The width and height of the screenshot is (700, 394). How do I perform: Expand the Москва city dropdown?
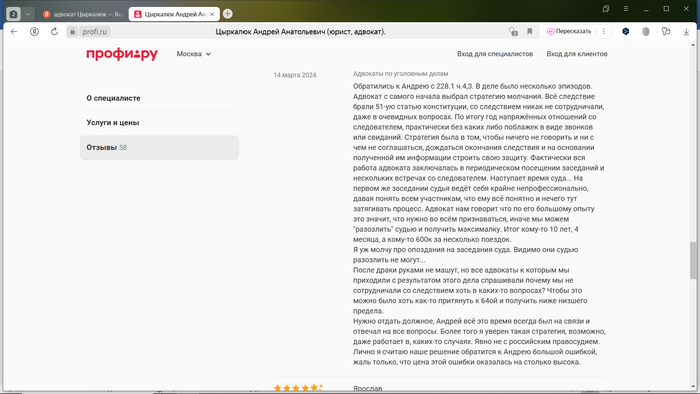tap(193, 54)
